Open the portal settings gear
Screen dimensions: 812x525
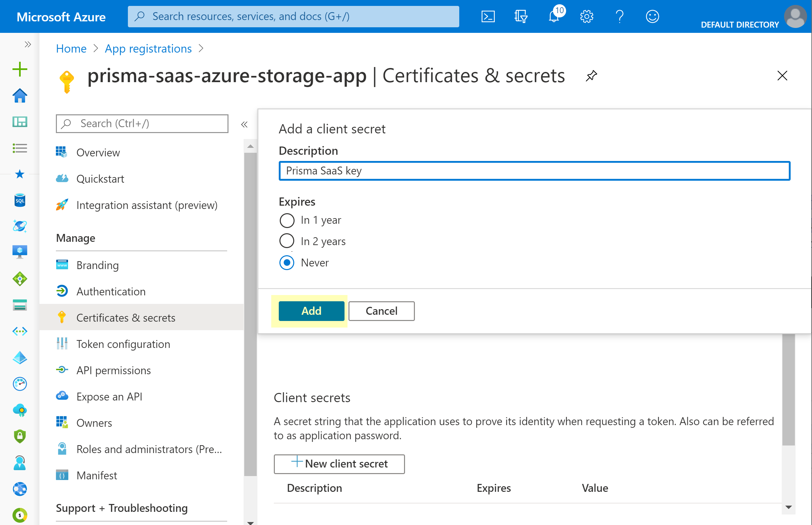coord(586,16)
